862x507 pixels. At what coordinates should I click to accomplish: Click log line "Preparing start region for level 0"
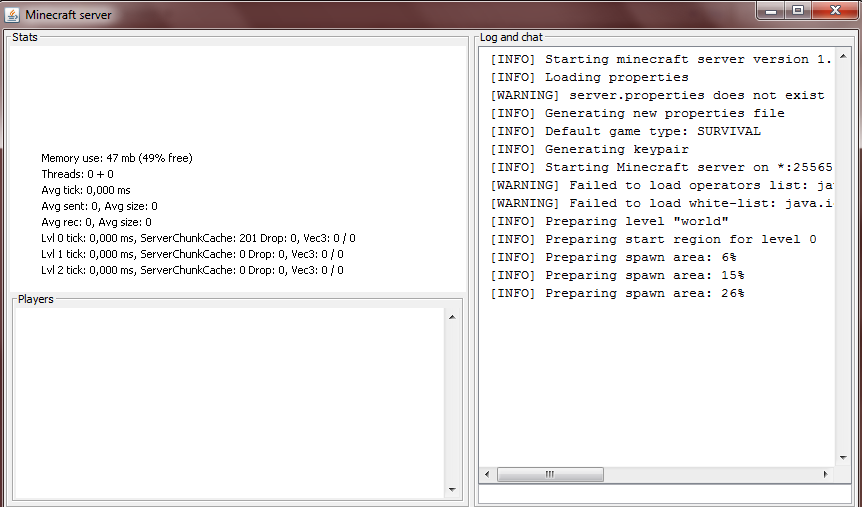tap(654, 240)
